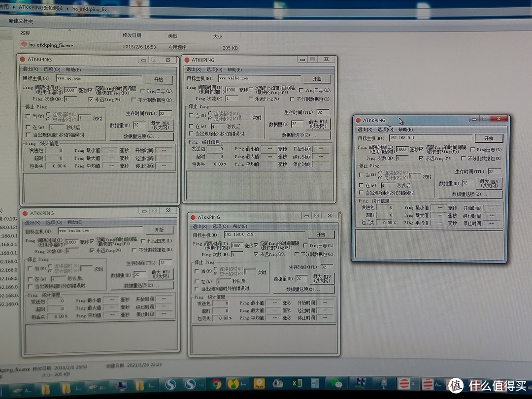Click 数据量选项(Z) in the 192.168.0.219 window
532x399 pixels.
[302, 289]
